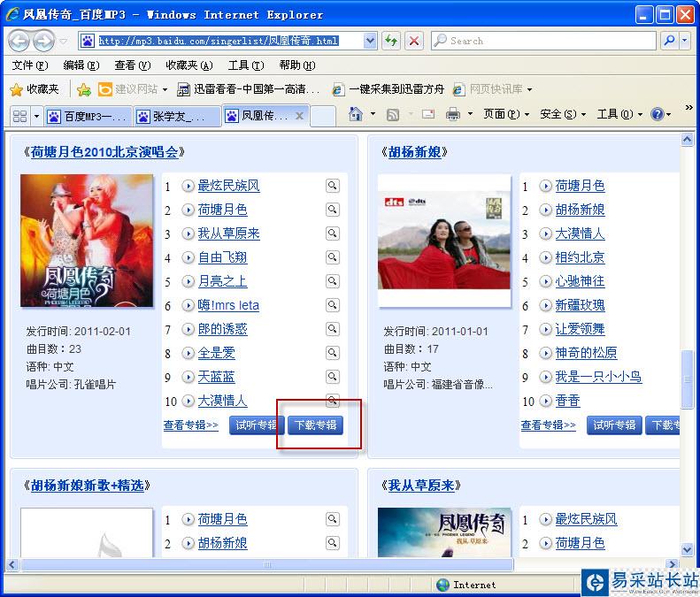The image size is (700, 597).
Task: Open the 查看(V) menu
Action: tap(133, 65)
